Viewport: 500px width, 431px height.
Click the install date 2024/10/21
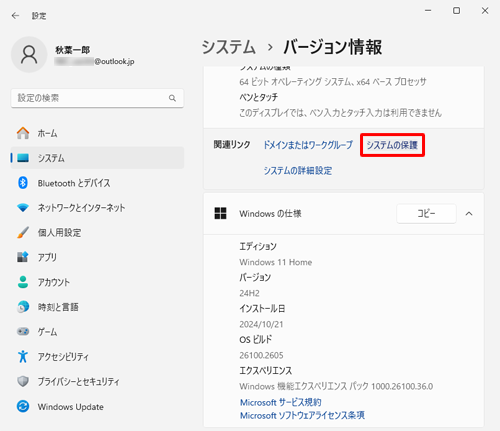pos(261,324)
